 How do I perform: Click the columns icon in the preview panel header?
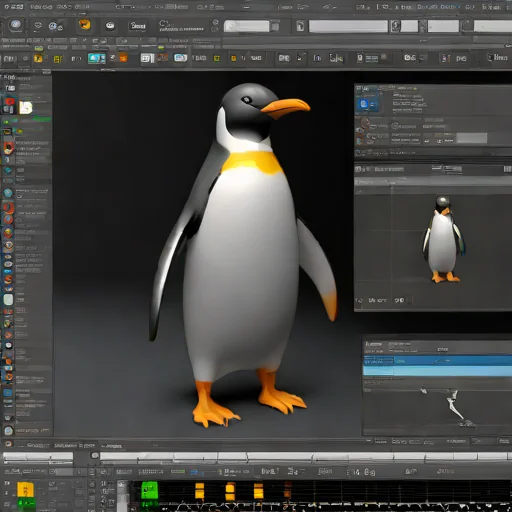tap(507, 169)
